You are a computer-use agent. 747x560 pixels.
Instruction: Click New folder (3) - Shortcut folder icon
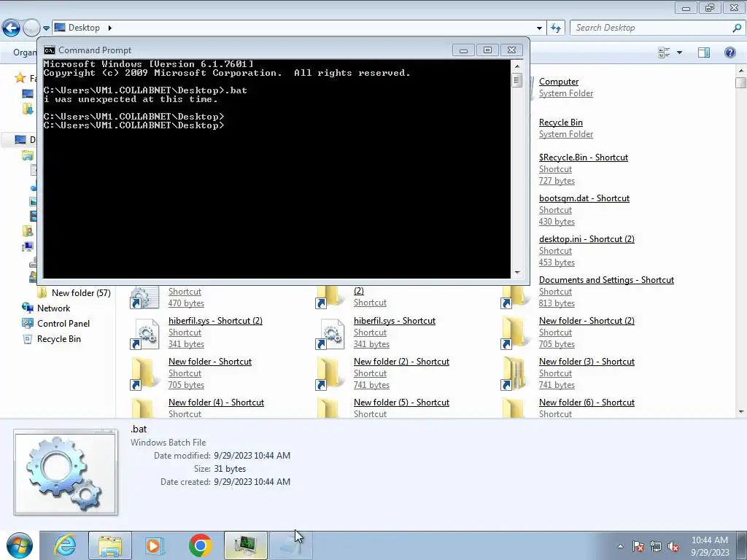coord(514,374)
